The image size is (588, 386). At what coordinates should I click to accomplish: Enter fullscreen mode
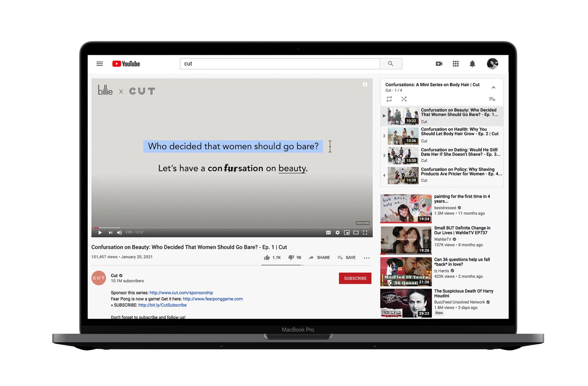pyautogui.click(x=365, y=232)
